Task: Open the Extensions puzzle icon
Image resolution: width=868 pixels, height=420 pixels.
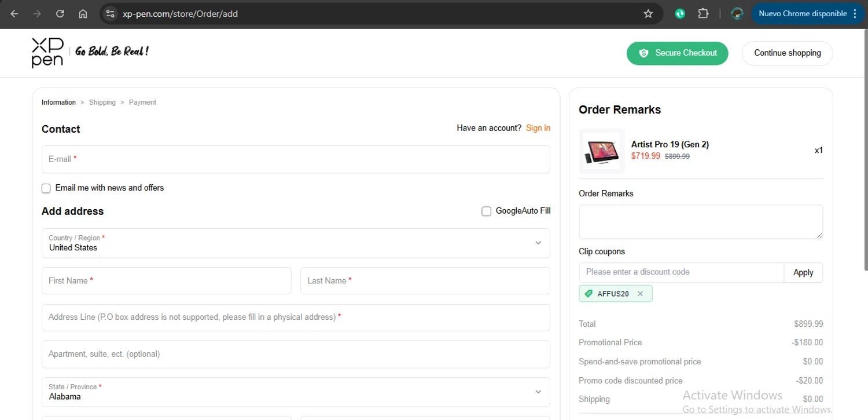Action: 703,14
